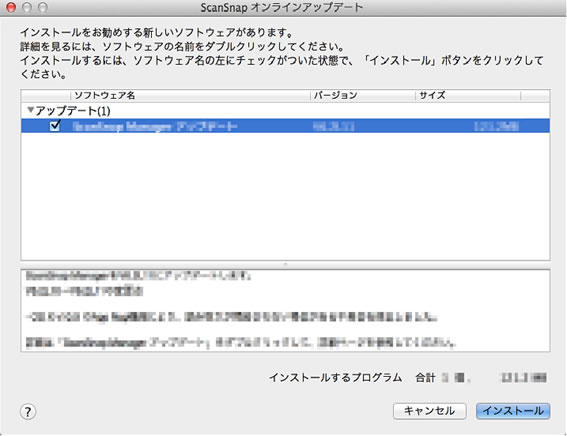This screenshot has height=436, width=567.
Task: Open help with the question mark button
Action: (x=28, y=411)
